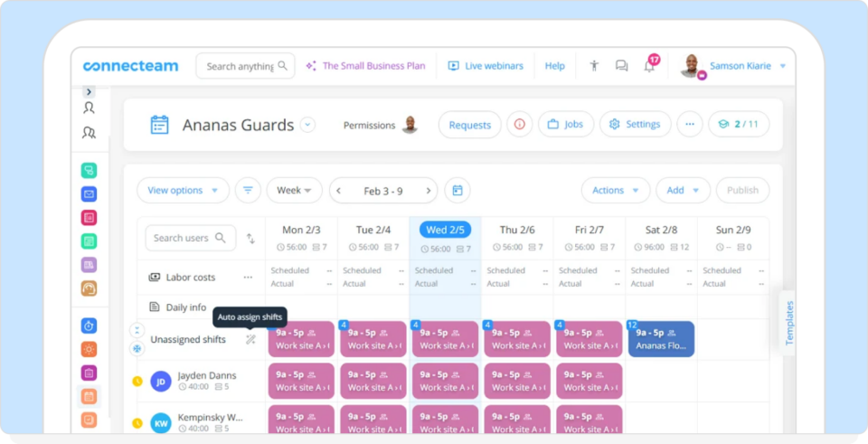Click the accessibility figure icon
This screenshot has width=868, height=444.
point(594,66)
